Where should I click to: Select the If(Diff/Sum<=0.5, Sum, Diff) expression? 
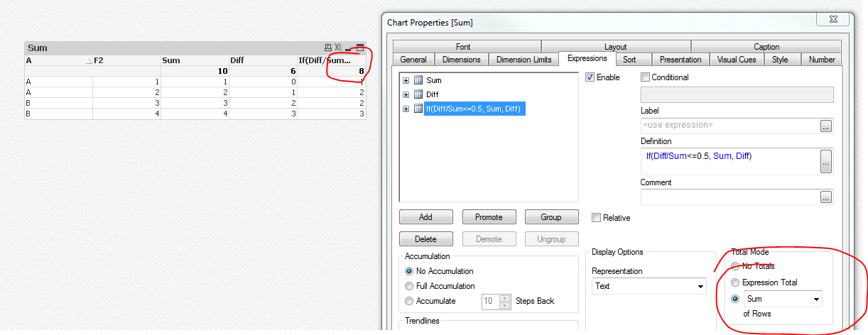[x=474, y=109]
